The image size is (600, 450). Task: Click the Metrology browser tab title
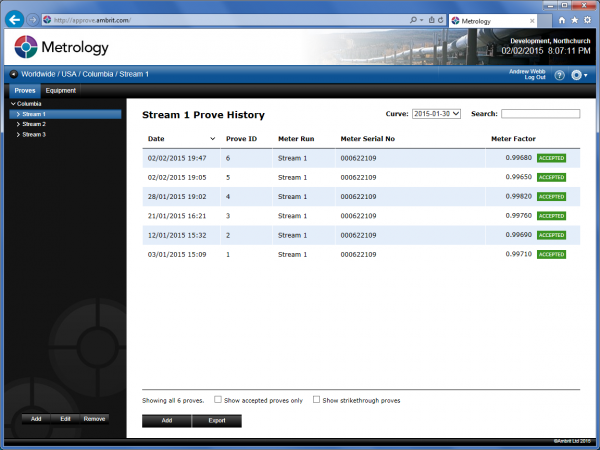pos(476,21)
